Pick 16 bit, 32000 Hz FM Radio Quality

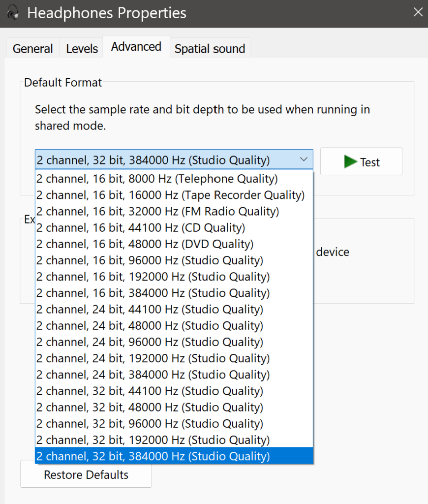[x=158, y=211]
